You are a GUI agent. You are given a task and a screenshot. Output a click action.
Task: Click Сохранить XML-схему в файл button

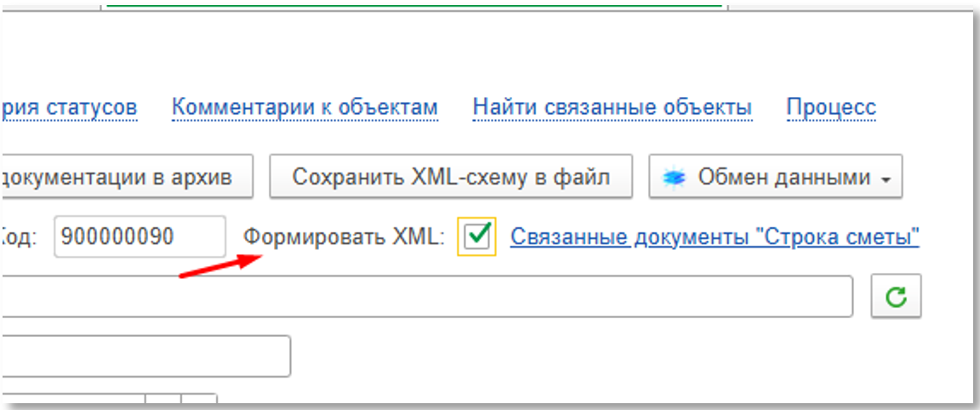pos(451,177)
